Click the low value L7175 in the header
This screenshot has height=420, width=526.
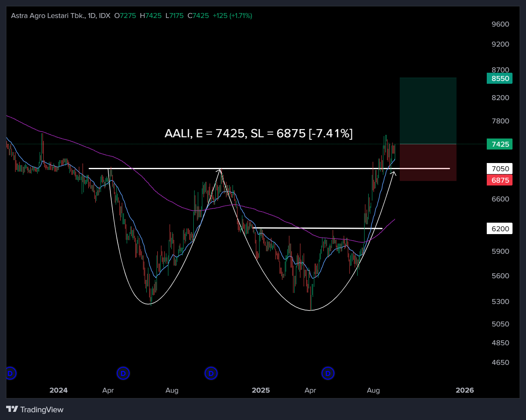pyautogui.click(x=175, y=16)
